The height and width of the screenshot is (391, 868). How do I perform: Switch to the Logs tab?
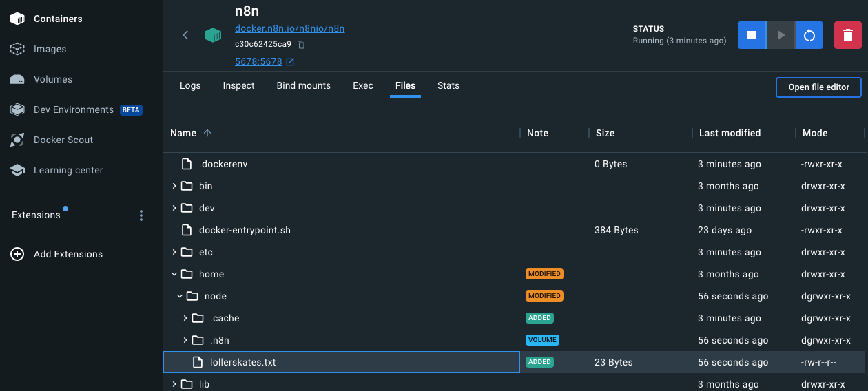click(x=190, y=85)
